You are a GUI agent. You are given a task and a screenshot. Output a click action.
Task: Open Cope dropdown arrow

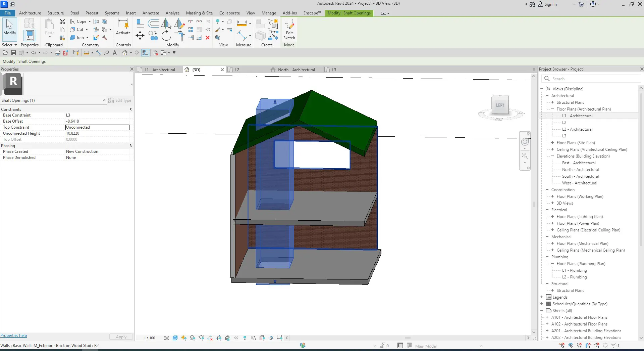tap(90, 21)
